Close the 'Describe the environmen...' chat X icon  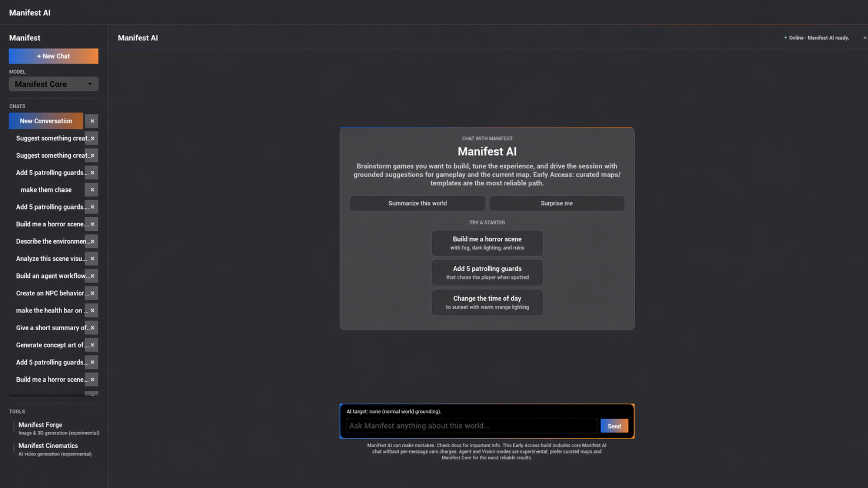pos(92,241)
